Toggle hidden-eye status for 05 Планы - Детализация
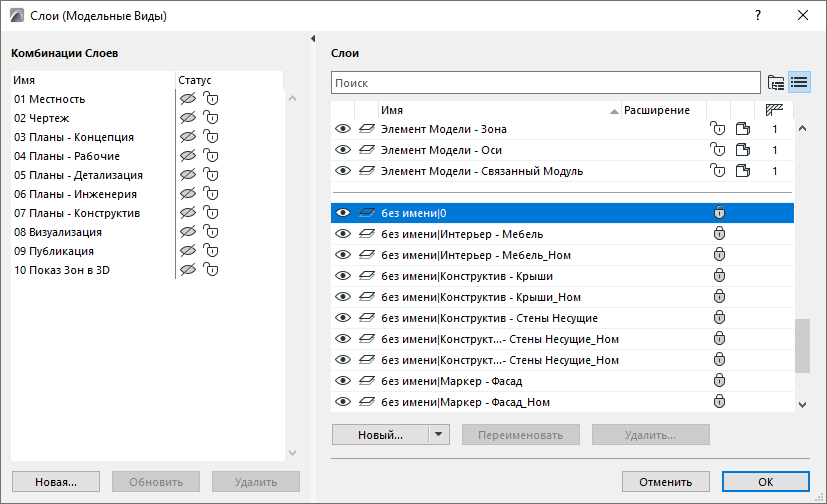This screenshot has height=504, width=827. [x=186, y=175]
